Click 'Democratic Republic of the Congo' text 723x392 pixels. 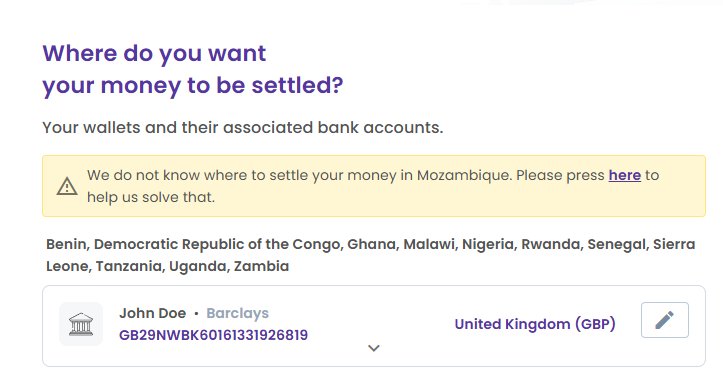pyautogui.click(x=218, y=244)
